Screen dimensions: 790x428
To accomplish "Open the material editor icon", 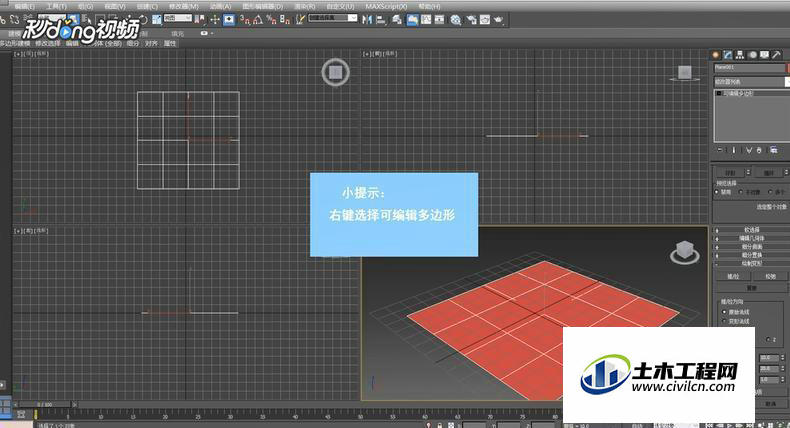I will (x=456, y=20).
